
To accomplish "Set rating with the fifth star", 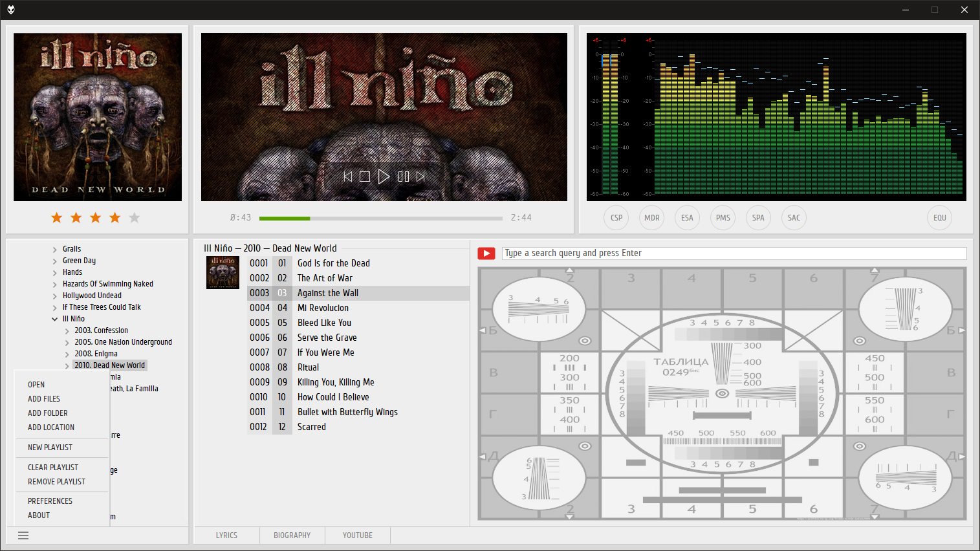I will 135,218.
